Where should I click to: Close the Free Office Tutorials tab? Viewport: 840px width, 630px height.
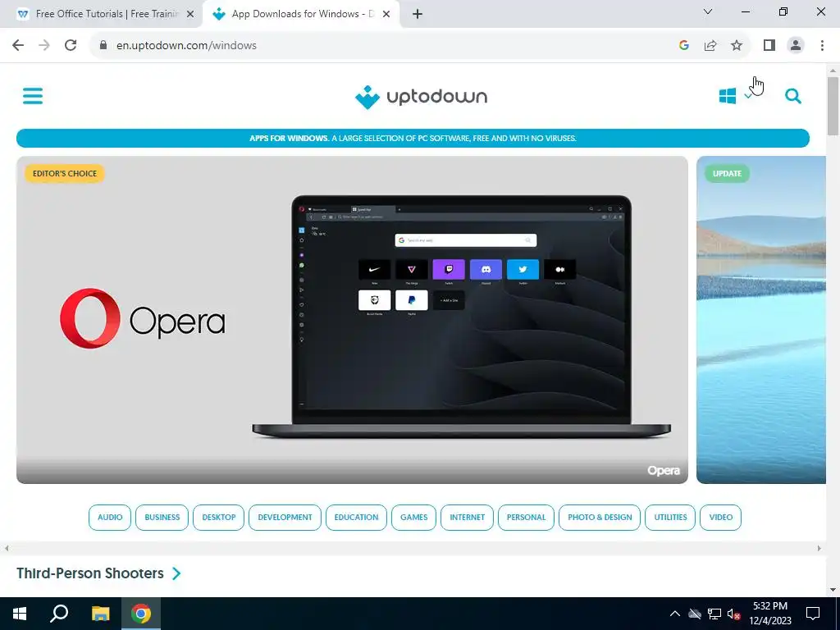(189, 14)
